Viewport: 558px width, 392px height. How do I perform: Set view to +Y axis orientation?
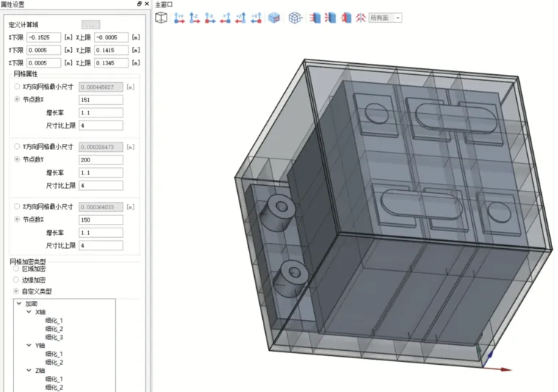(179, 18)
